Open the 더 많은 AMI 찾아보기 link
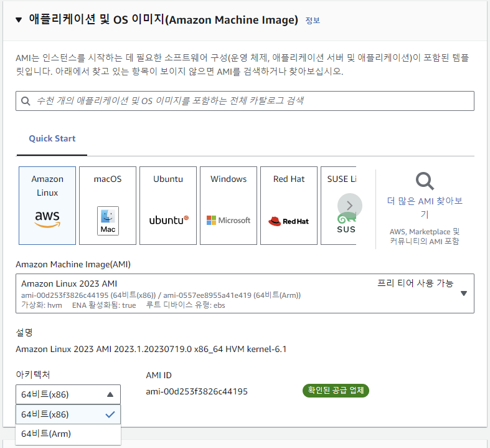The width and height of the screenshot is (490, 448). click(x=425, y=207)
